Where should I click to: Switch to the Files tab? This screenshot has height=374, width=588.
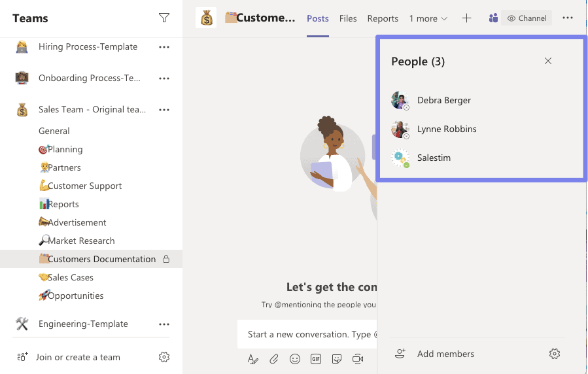click(347, 18)
